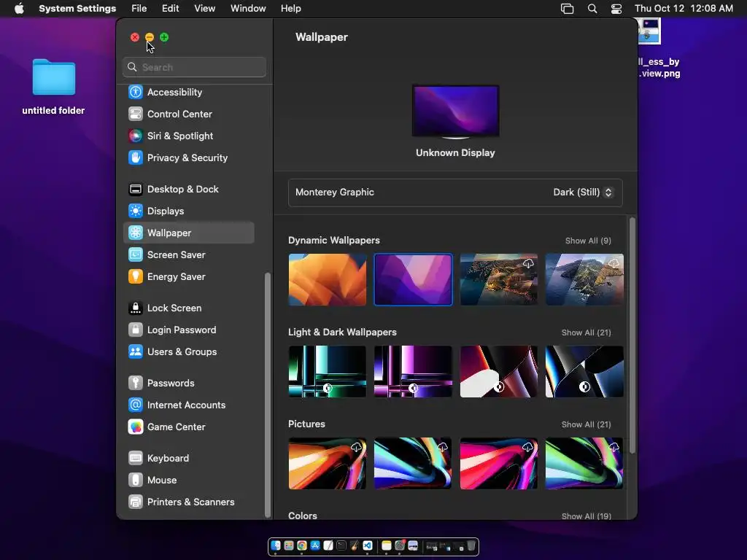
Task: Click the menu bar date and time
Action: (x=684, y=9)
